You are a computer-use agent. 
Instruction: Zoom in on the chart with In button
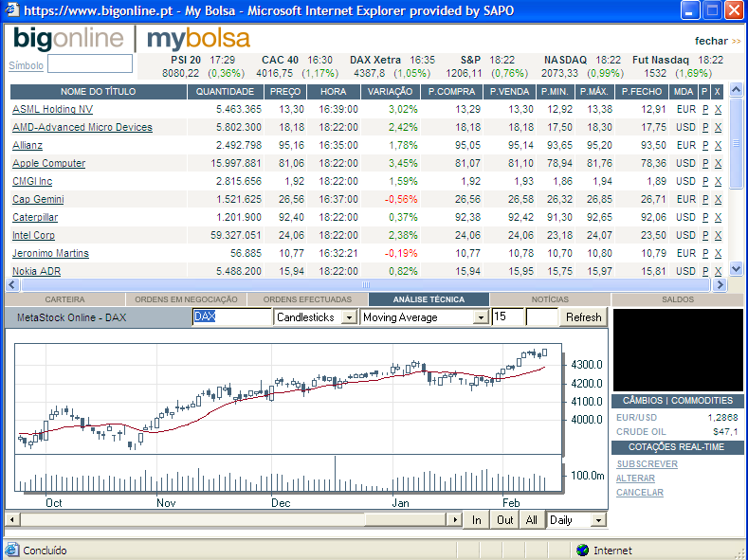[x=477, y=520]
